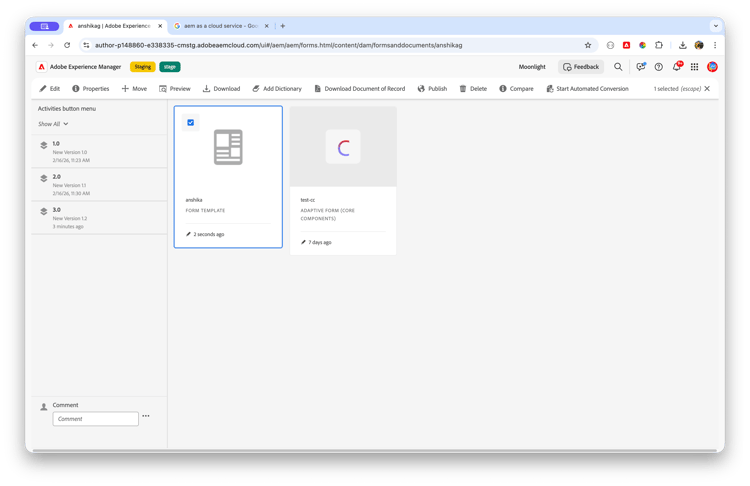Click the Activities button menu label
The height and width of the screenshot is (486, 750).
(67, 109)
